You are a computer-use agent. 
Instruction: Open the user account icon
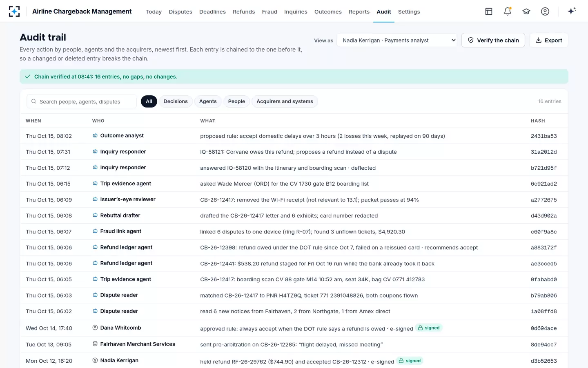tap(545, 11)
